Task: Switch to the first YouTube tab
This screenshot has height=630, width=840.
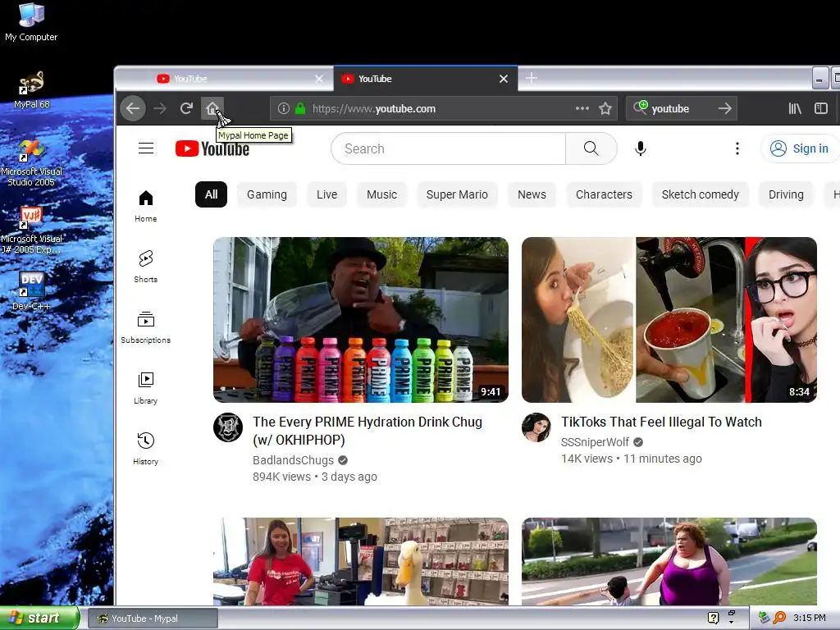Action: 224,79
